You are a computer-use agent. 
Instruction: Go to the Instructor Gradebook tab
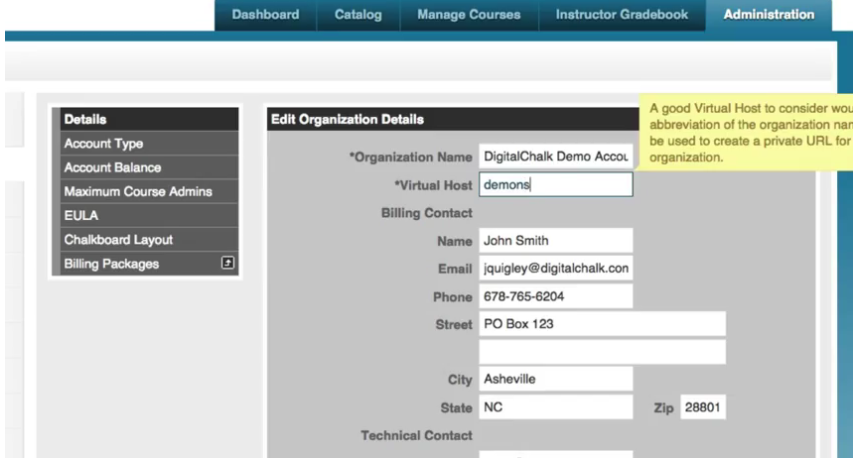621,15
